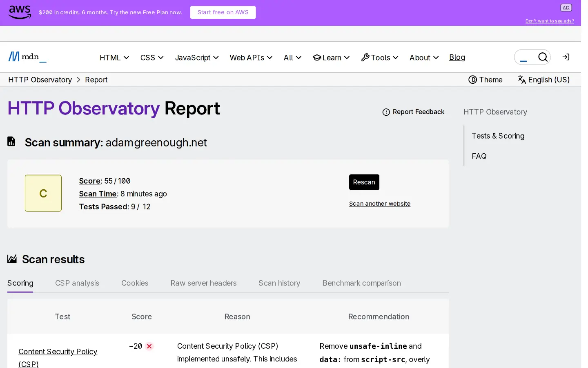Switch to the Cookies tab
The height and width of the screenshot is (368, 588).
click(135, 283)
